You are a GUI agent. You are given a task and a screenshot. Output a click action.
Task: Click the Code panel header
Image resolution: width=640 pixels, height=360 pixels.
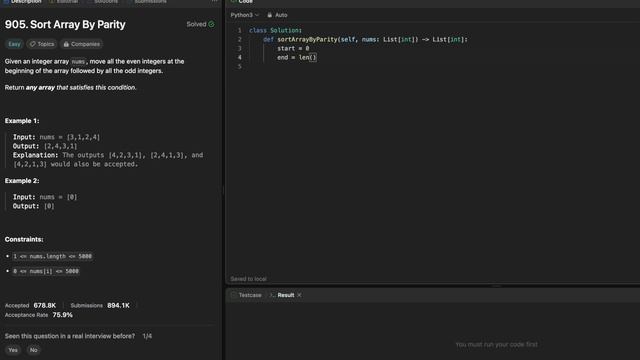[x=242, y=2]
